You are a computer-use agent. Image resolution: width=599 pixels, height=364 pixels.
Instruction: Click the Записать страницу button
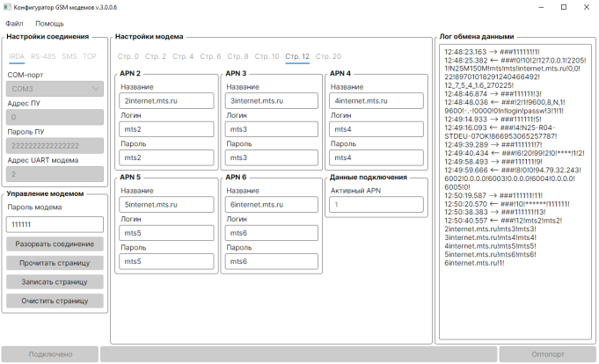pos(55,282)
